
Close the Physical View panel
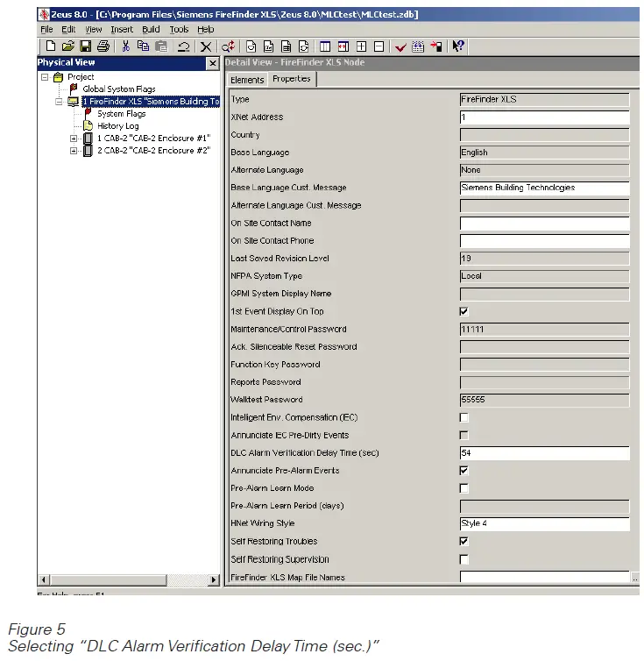pos(213,63)
